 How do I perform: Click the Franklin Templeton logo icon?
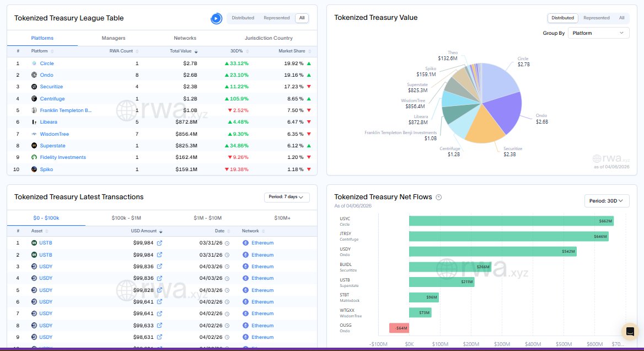tap(34, 110)
